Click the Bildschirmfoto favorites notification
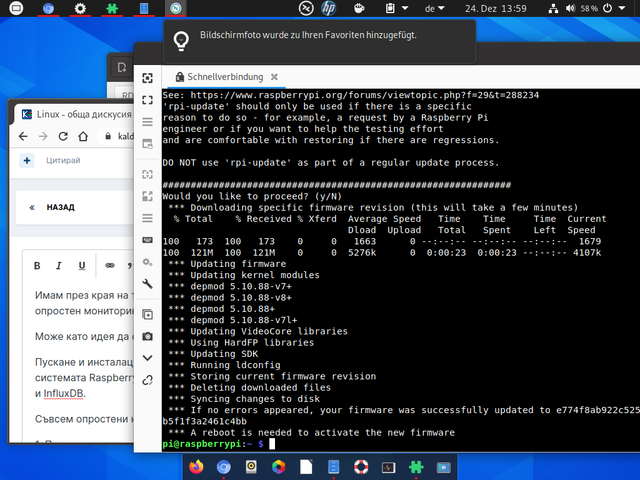The width and height of the screenshot is (640, 480). (x=320, y=41)
